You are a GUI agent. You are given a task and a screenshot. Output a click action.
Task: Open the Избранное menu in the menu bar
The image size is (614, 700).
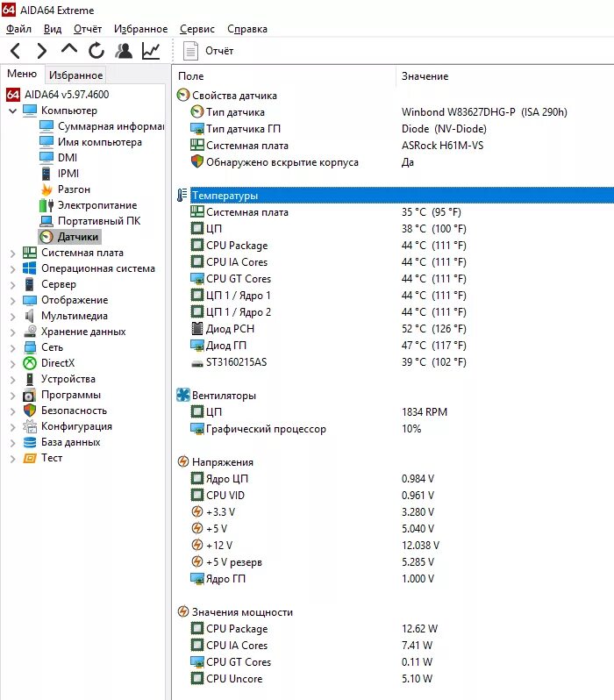coord(140,29)
